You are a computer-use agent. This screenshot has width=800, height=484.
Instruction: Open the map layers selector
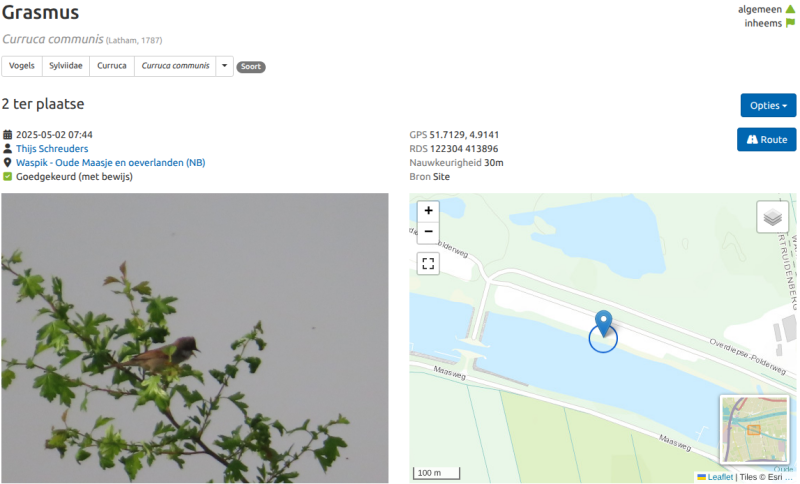772,217
